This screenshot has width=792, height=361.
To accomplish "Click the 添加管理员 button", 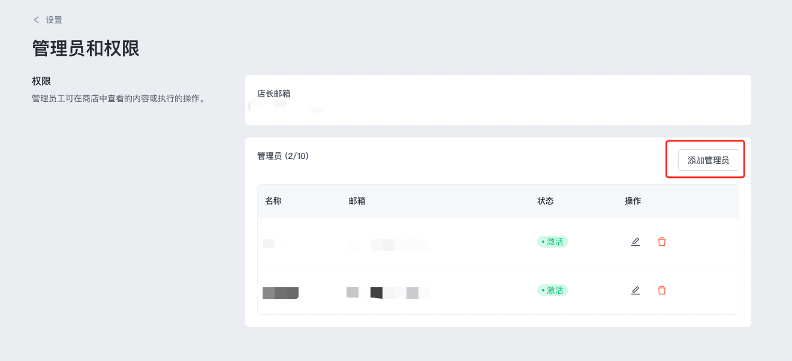I will tap(708, 161).
